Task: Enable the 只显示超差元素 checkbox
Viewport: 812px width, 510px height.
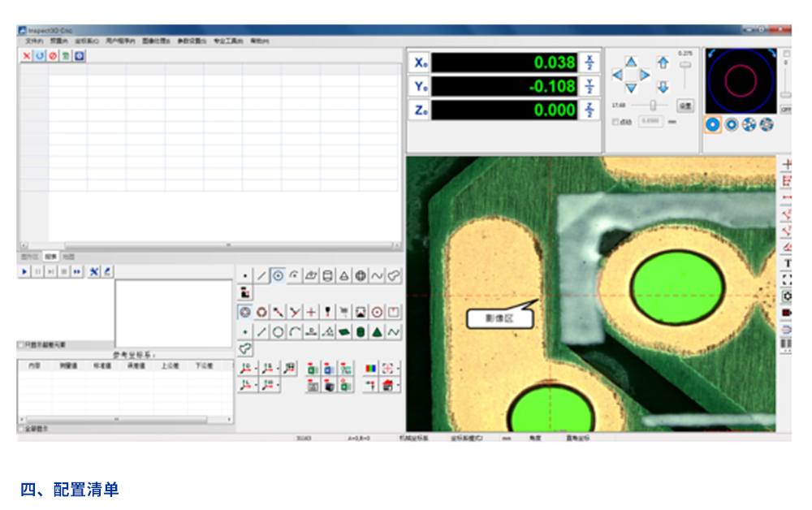Action: tap(21, 345)
